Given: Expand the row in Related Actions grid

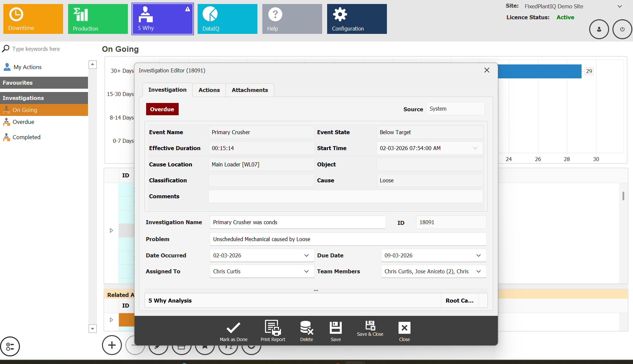Looking at the screenshot, I should pyautogui.click(x=112, y=320).
